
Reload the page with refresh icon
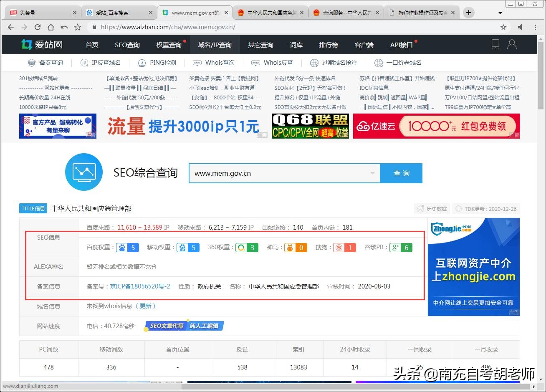(38, 27)
